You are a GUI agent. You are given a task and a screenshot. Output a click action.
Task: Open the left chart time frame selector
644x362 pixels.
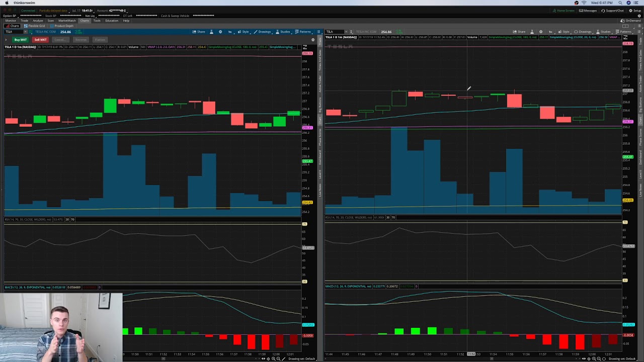tap(230, 32)
